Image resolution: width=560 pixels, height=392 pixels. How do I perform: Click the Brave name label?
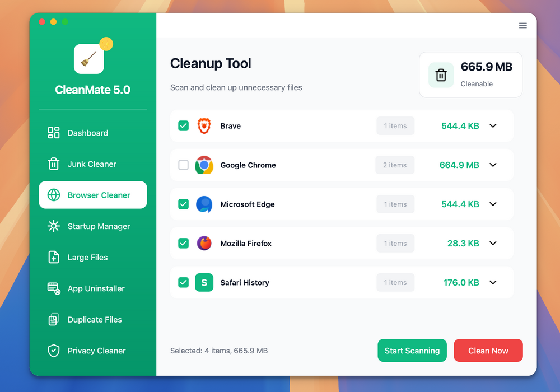pos(230,125)
